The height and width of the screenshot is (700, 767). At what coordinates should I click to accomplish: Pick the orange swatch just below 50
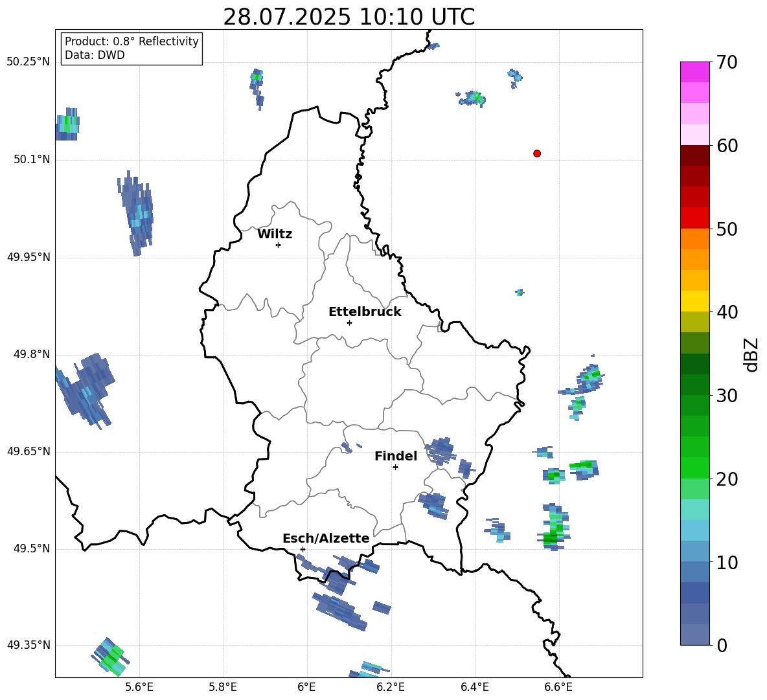(694, 238)
